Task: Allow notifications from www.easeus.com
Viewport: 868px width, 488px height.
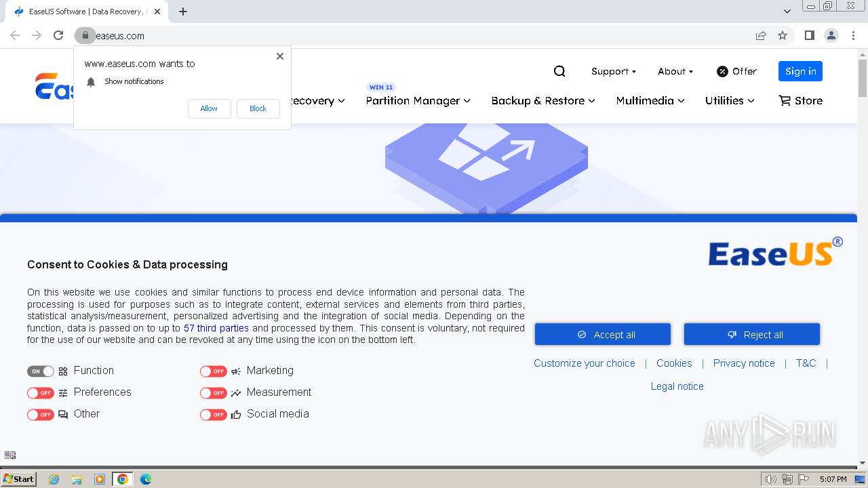Action: point(209,108)
